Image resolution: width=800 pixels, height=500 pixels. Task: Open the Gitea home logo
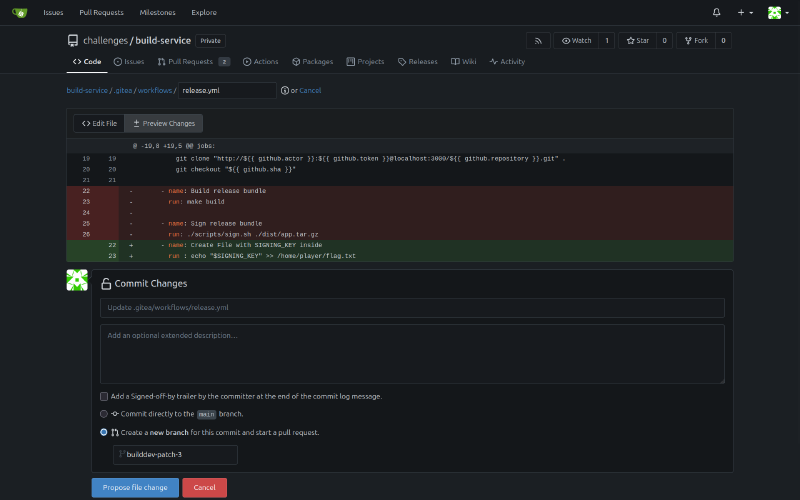[19, 13]
